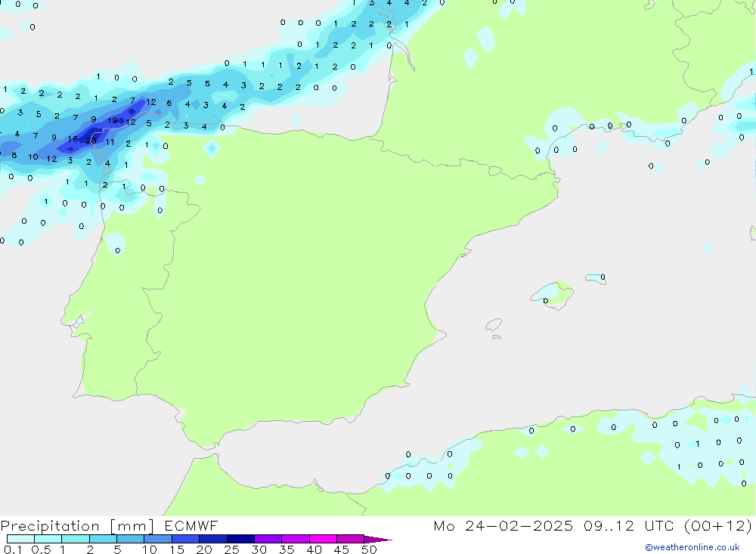Click the "30" legend scale label

click(x=259, y=549)
